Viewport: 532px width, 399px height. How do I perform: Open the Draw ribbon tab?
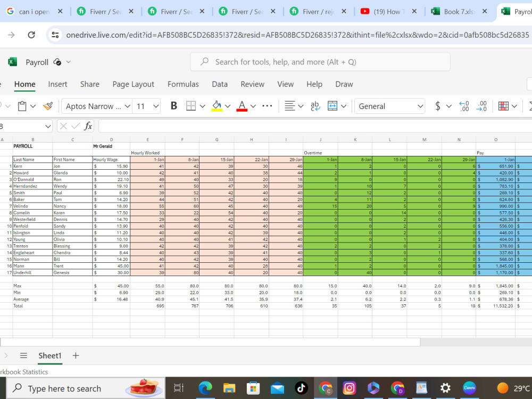344,84
